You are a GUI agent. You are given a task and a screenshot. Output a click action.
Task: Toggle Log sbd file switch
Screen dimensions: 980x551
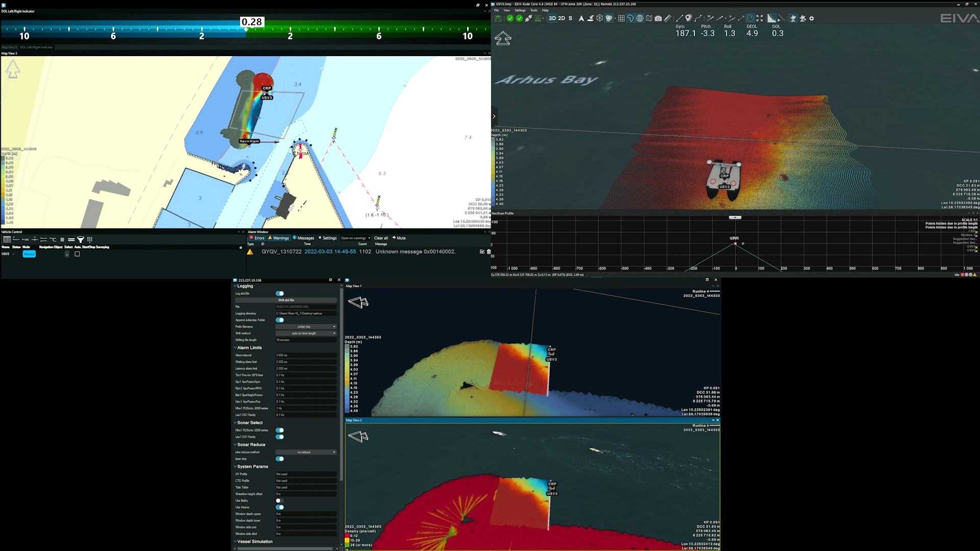280,293
